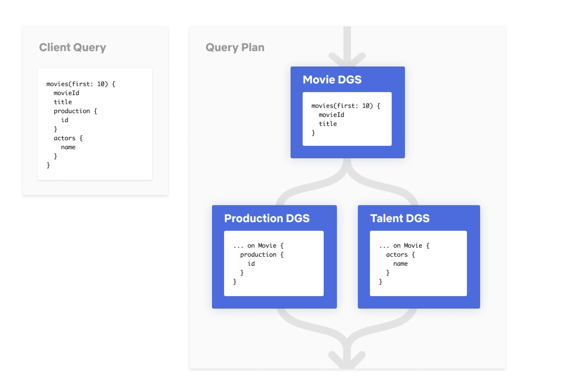The image size is (572, 392).
Task: Click 'actors {' in Client Query
Action: coord(68,138)
